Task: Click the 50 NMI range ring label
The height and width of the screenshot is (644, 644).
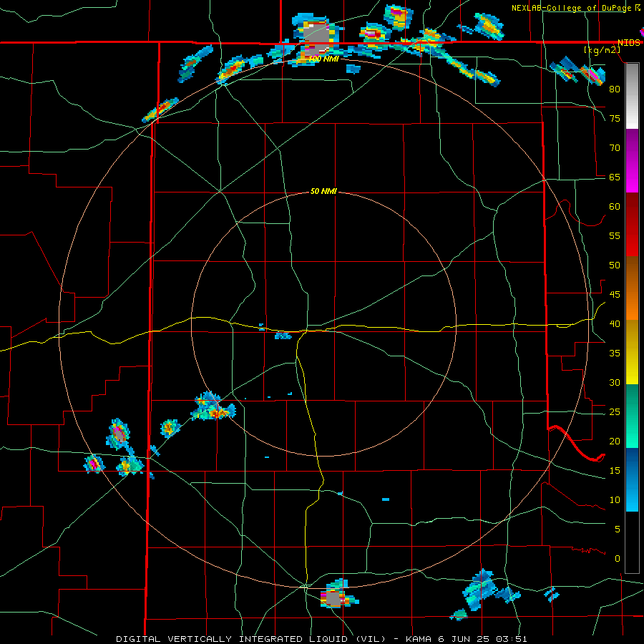Action: pyautogui.click(x=323, y=191)
